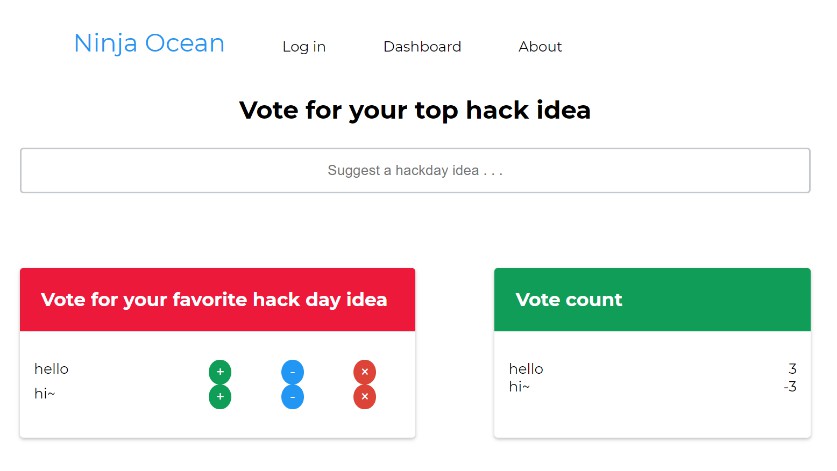The image size is (837, 471).
Task: Upvote the hello idea with green plus
Action: (220, 372)
